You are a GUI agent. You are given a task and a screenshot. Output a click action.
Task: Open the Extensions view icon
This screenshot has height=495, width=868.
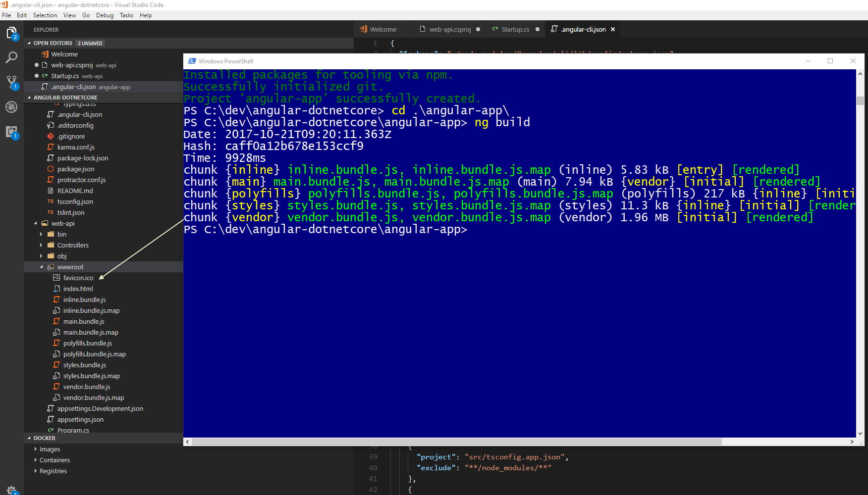(x=11, y=132)
